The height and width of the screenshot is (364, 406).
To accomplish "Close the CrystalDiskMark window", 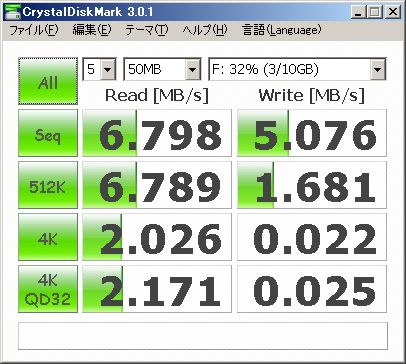I will click(393, 12).
